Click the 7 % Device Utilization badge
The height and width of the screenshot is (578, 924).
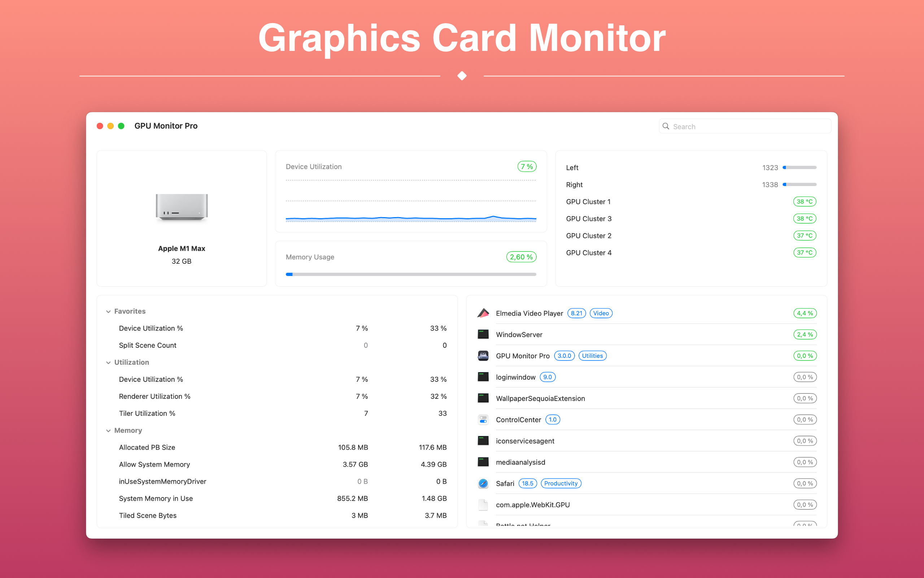527,167
